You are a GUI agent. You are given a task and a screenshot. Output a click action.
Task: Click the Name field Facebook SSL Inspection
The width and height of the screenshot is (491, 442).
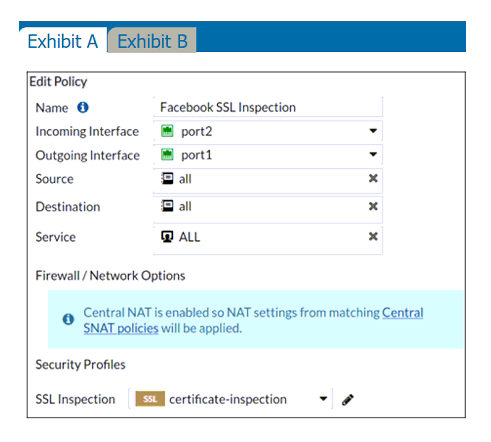(268, 107)
